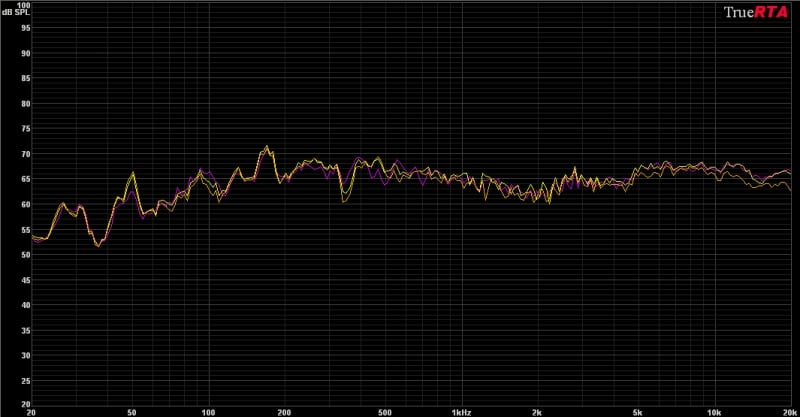Click the yellow trace dip near 350 Hz
800x417 pixels.
[345, 201]
